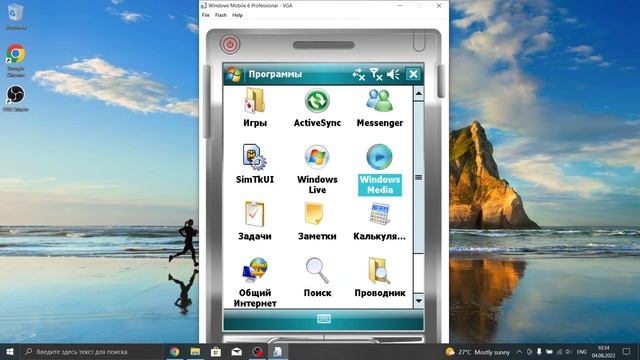Open the notification center icon
The height and width of the screenshot is (360, 640).
coord(627,352)
